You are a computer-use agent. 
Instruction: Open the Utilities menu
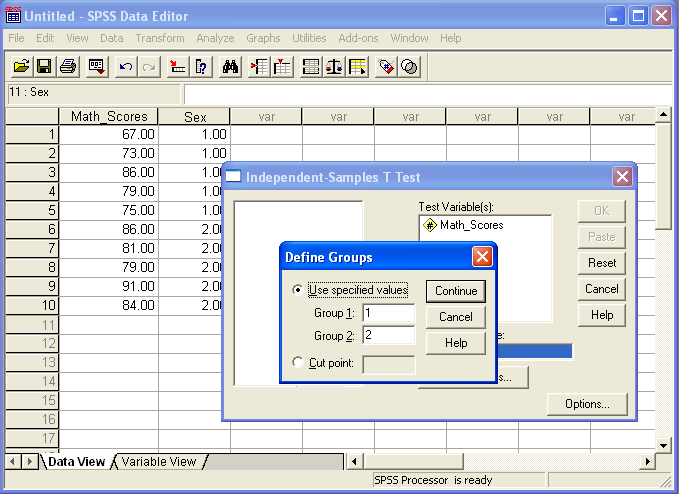[309, 38]
